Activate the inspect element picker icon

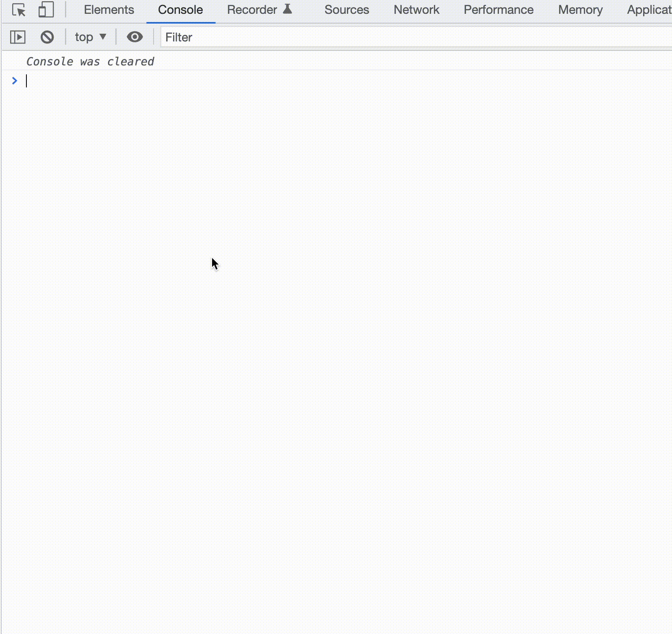[19, 10]
